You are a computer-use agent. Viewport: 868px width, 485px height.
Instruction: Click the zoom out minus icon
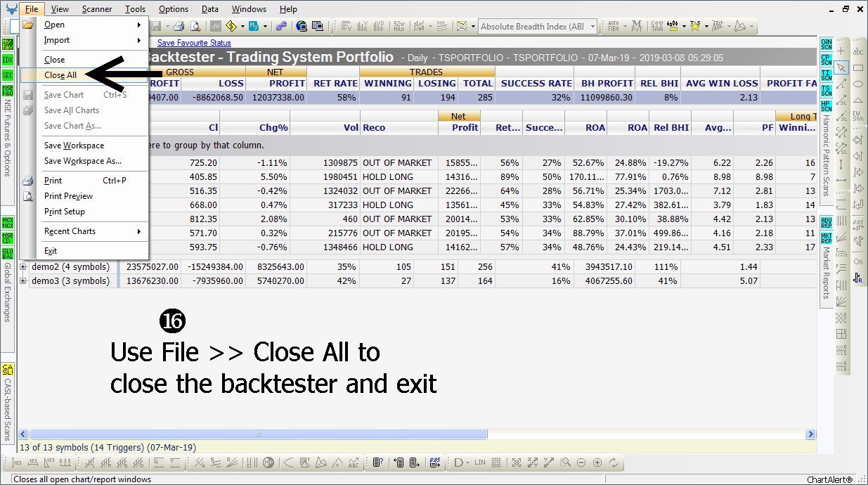581,463
